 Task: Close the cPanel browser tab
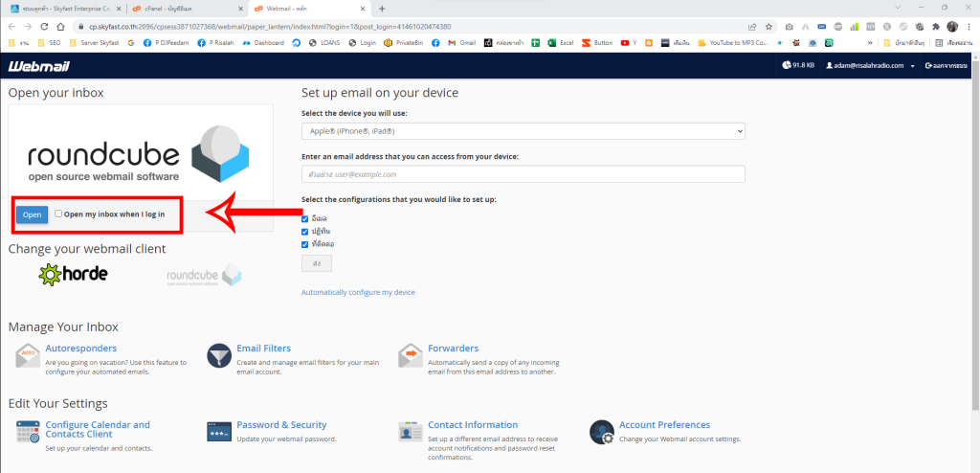(240, 9)
